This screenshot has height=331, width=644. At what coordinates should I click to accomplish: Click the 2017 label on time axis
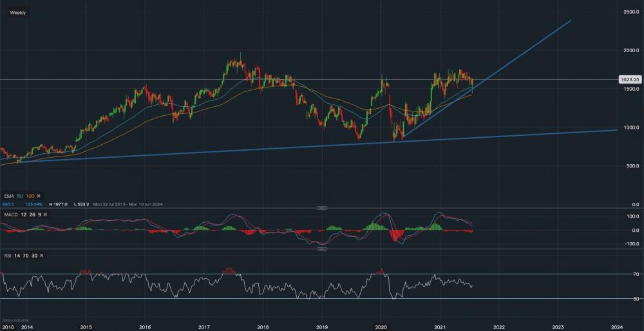pos(204,326)
